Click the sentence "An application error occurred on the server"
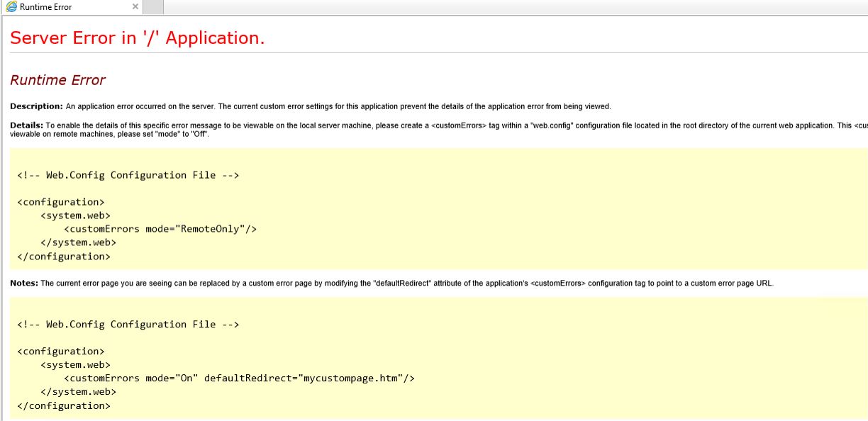 [x=140, y=106]
